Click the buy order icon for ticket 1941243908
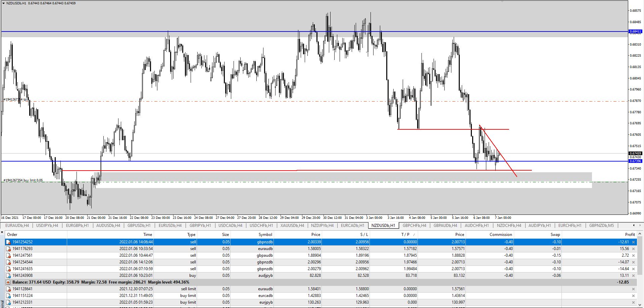644x308 pixels. [9, 275]
